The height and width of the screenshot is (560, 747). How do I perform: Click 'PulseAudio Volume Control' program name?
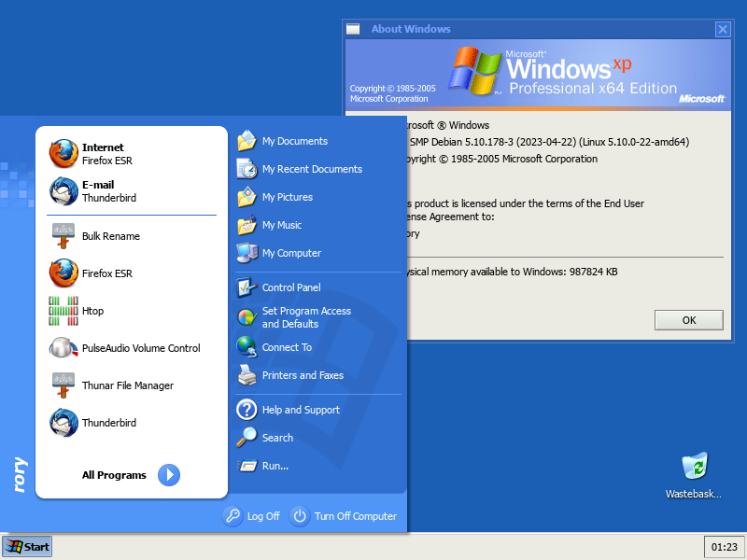tap(141, 348)
